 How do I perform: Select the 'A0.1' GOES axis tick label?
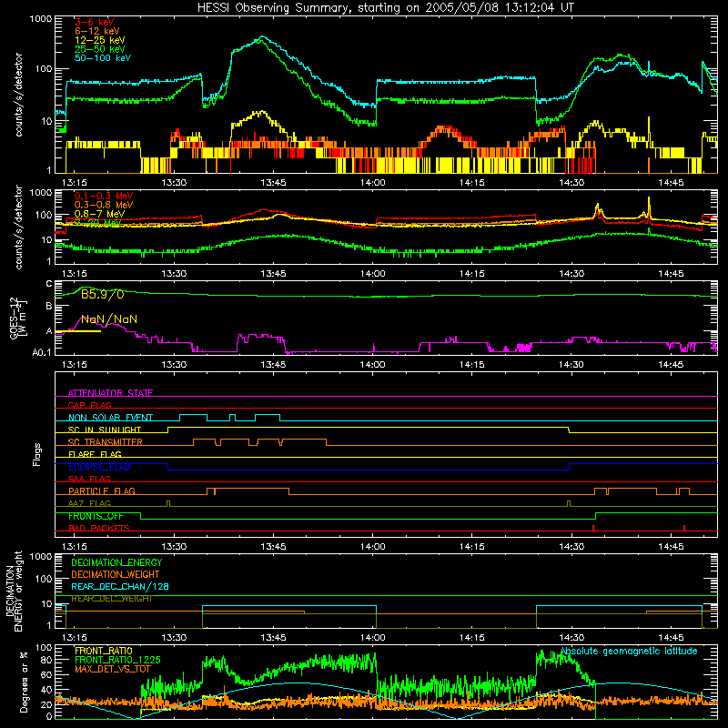[42, 353]
